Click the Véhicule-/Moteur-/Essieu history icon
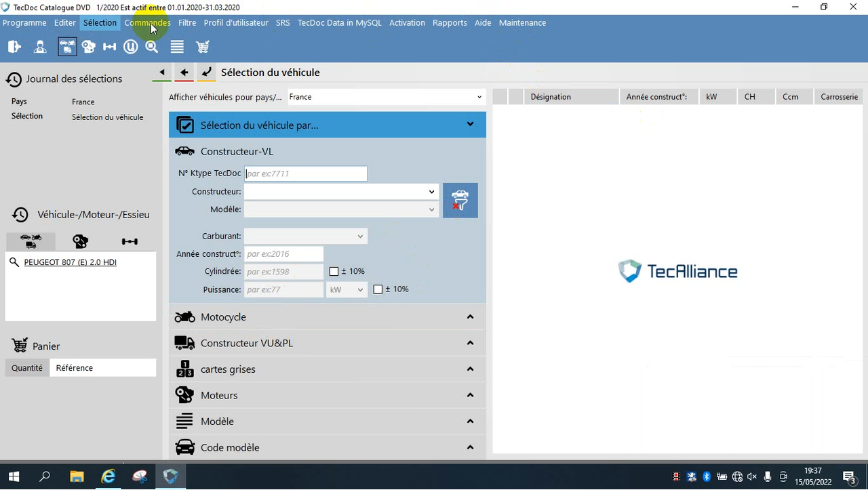868x490 pixels. pos(20,215)
